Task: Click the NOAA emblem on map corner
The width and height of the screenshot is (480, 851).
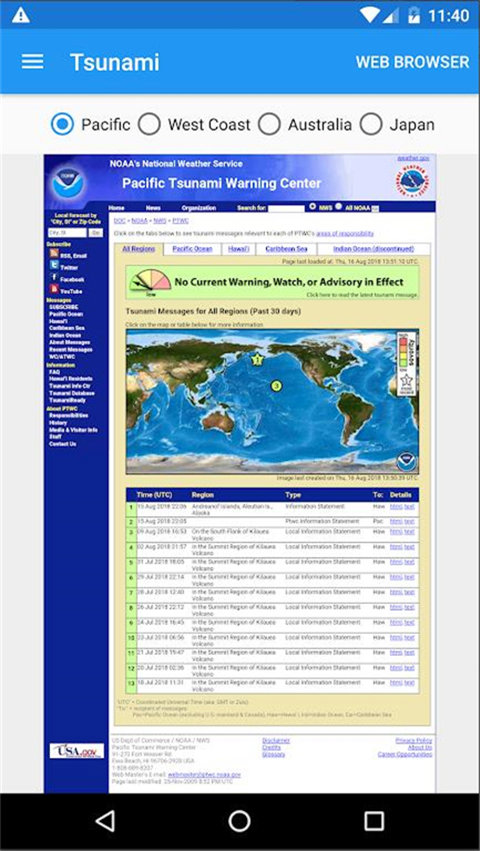Action: [406, 461]
